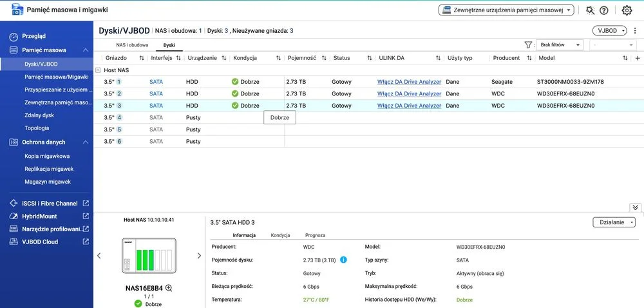Click SATA link in disk 1 row
644x308 pixels.
click(x=156, y=82)
